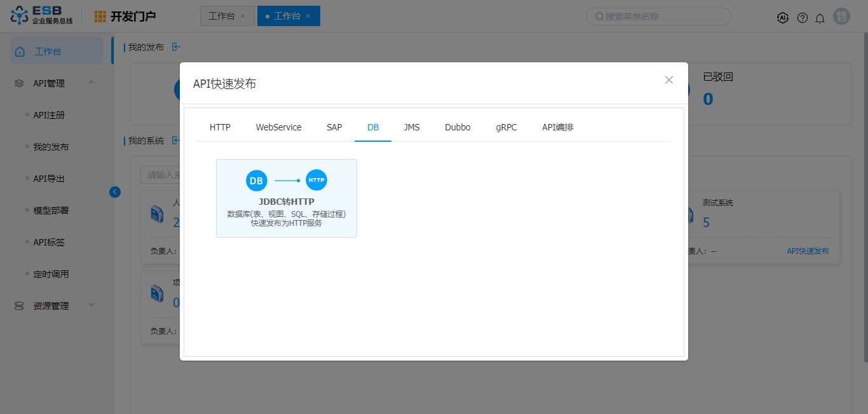The height and width of the screenshot is (414, 868).
Task: Click the 开发门户 grid icon
Action: pos(100,17)
